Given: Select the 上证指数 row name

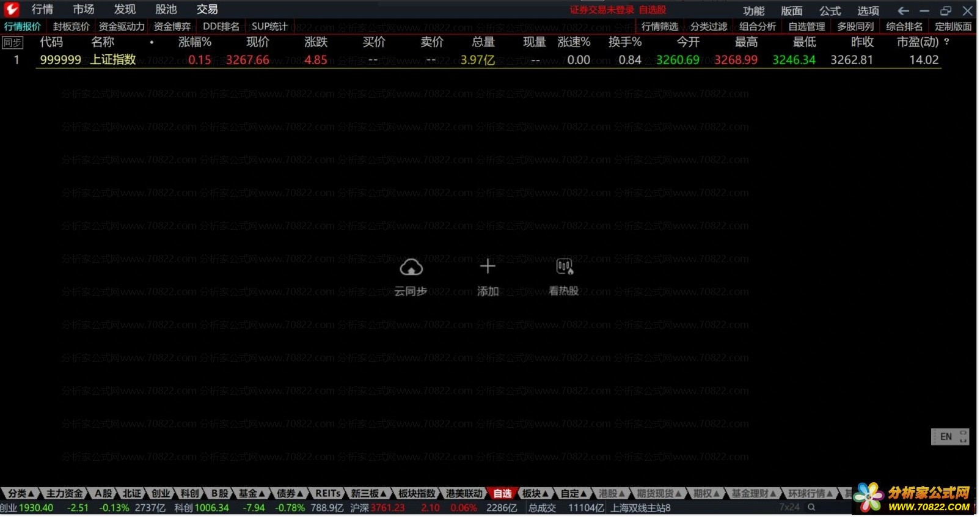Looking at the screenshot, I should pyautogui.click(x=113, y=59).
